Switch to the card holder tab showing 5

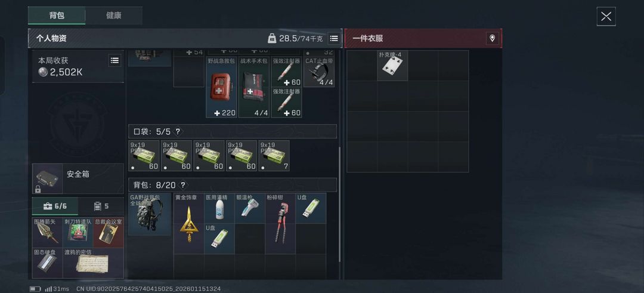(101, 206)
